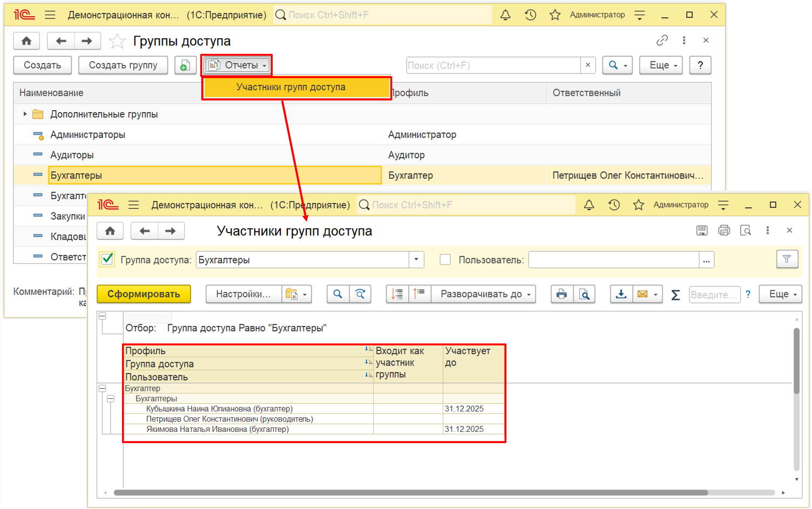The height and width of the screenshot is (509, 812).
Task: Click the Наименование column header
Action: click(x=108, y=93)
